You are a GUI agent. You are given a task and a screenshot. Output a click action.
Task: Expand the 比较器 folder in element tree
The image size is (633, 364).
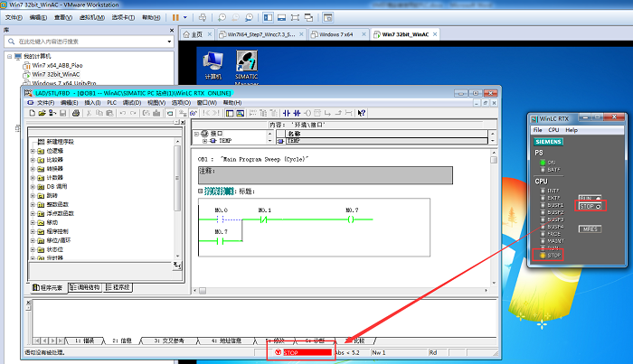(x=33, y=160)
